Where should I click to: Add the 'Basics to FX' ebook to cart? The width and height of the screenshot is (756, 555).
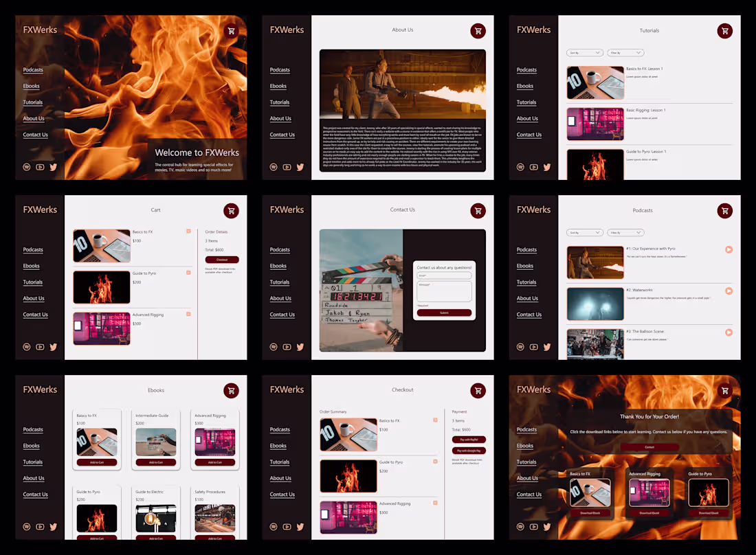(97, 464)
